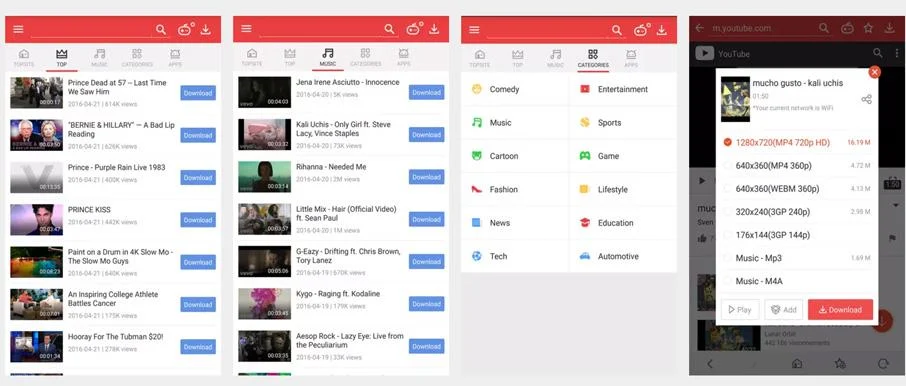Screen dimensions: 906x386
Task: Open the PRINCE KISS video thumbnail
Action: point(36,220)
